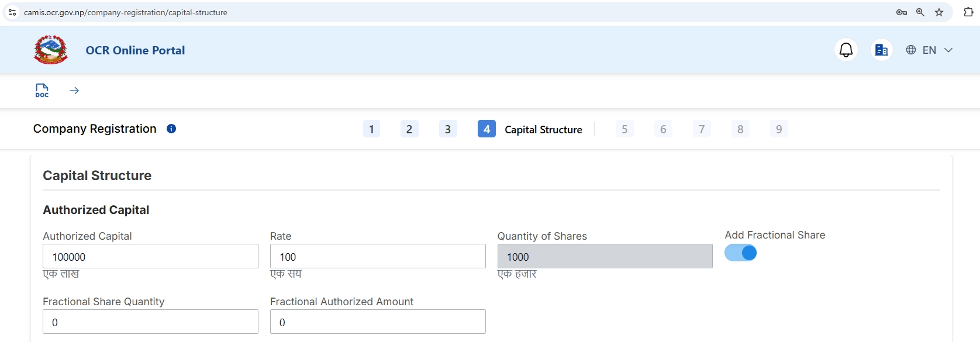Click the company building icon in the header
The image size is (980, 342).
pos(881,50)
